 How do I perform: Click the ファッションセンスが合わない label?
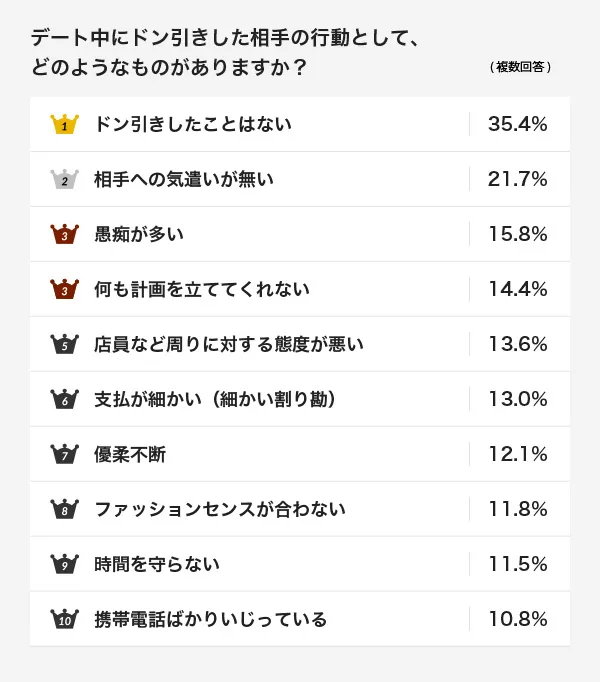pos(219,509)
